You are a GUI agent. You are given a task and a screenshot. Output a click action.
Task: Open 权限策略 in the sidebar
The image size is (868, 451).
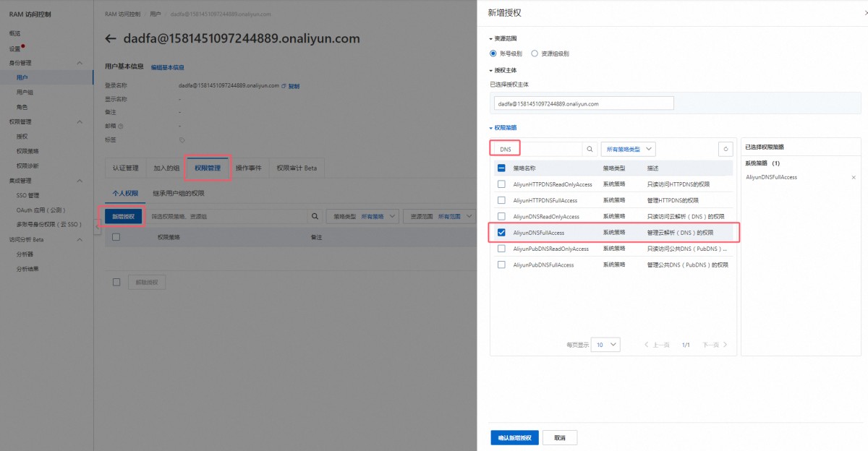click(x=27, y=151)
